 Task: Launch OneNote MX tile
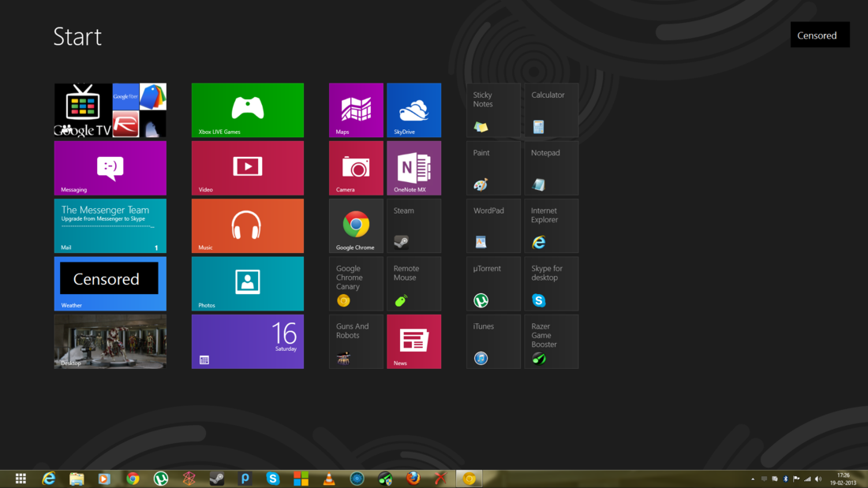click(x=413, y=168)
